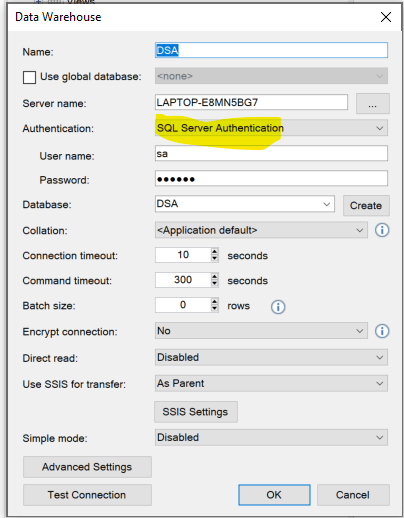
Task: Click into the User name field
Action: (x=271, y=154)
